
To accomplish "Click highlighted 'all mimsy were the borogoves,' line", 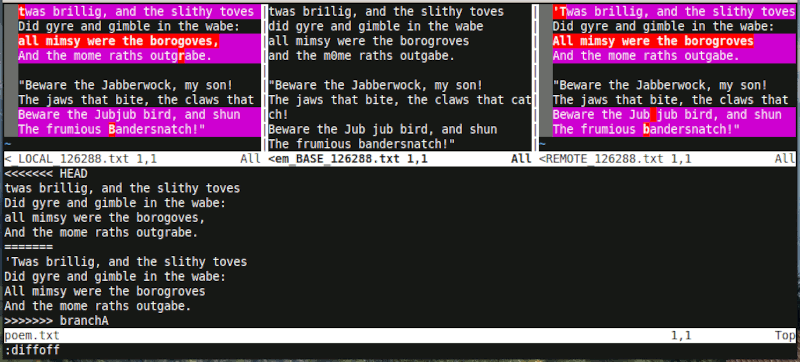I will click(x=119, y=41).
